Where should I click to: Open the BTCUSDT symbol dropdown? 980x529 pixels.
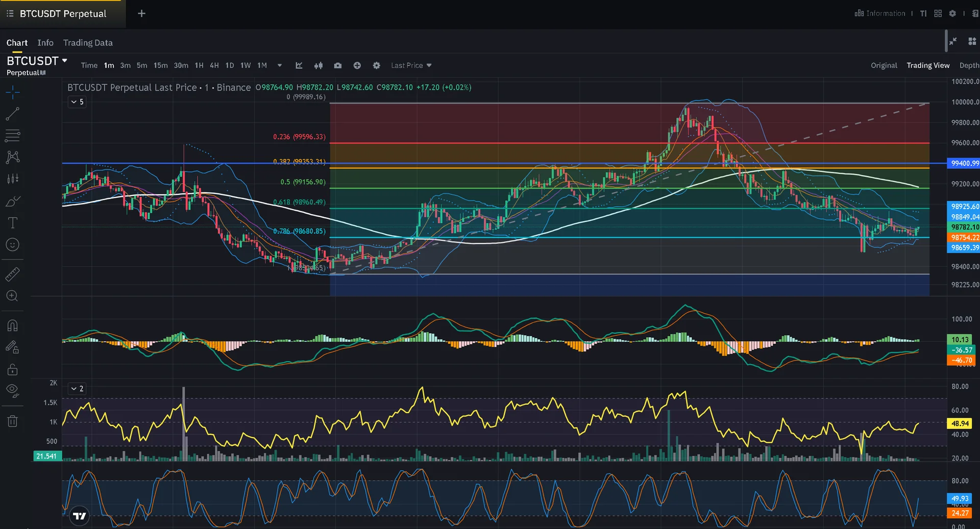pyautogui.click(x=37, y=61)
